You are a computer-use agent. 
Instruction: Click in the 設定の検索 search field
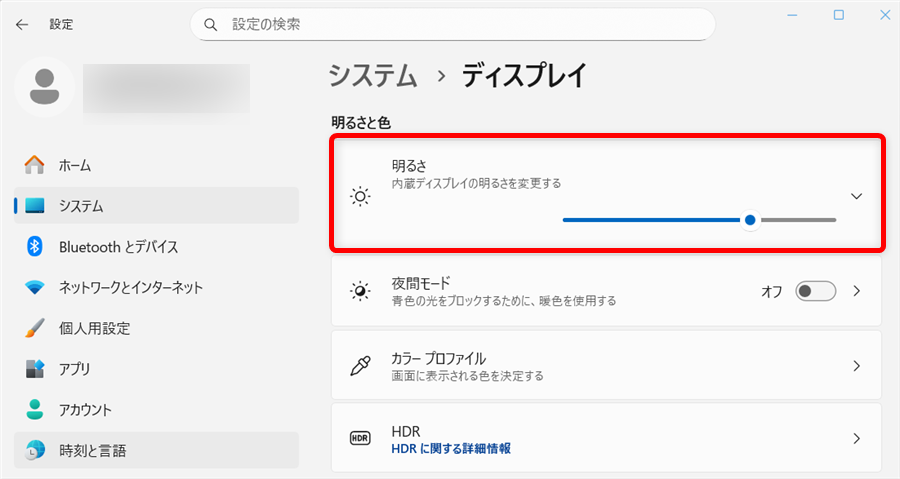453,25
